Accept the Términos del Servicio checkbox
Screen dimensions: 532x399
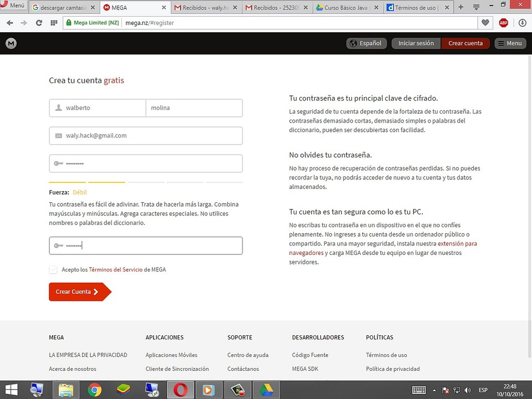coord(53,270)
